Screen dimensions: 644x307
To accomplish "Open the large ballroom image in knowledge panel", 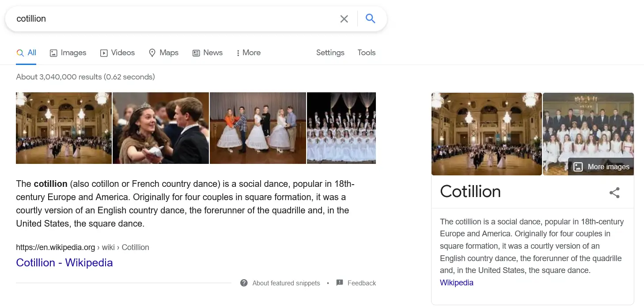I will point(486,134).
